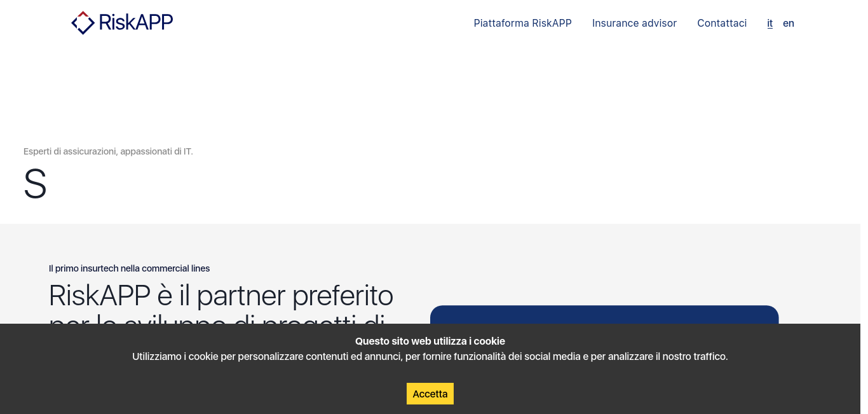Click the RiskAPP diamond logo icon

(83, 23)
